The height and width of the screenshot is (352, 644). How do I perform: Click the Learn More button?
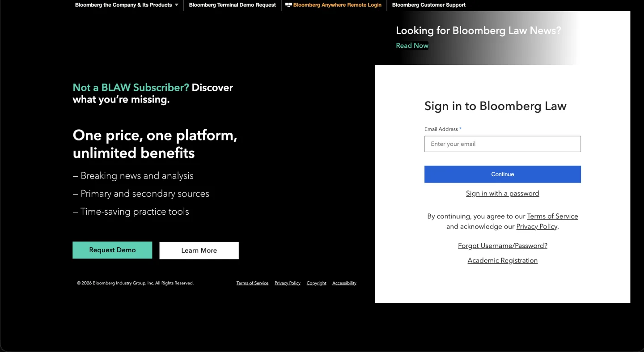click(199, 250)
